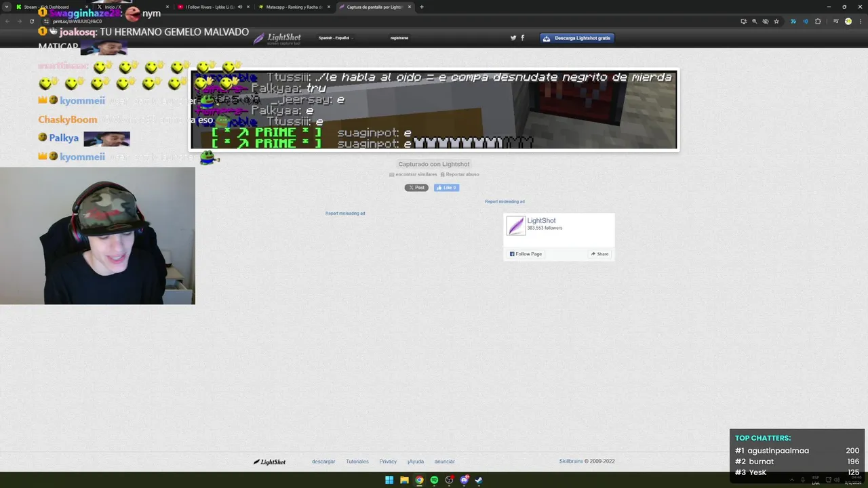
Task: Click the ESP language indicator in tray
Action: coord(816,480)
